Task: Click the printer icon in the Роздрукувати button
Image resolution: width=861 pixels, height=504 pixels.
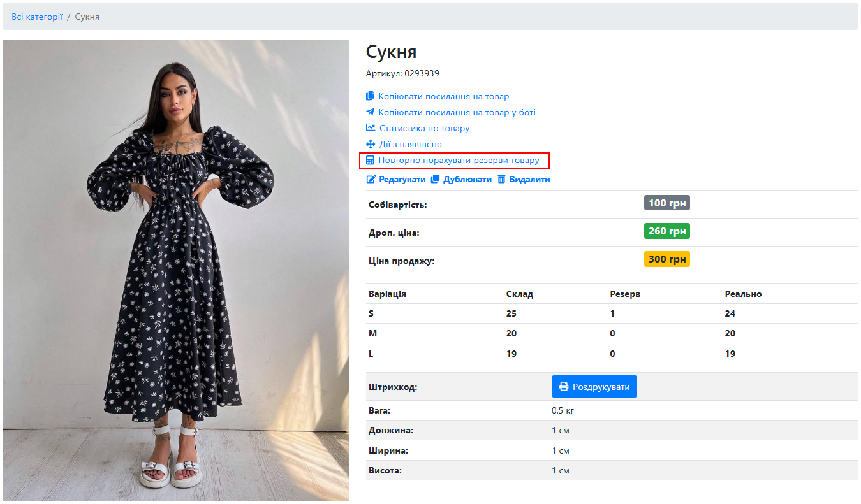Action: (x=564, y=387)
